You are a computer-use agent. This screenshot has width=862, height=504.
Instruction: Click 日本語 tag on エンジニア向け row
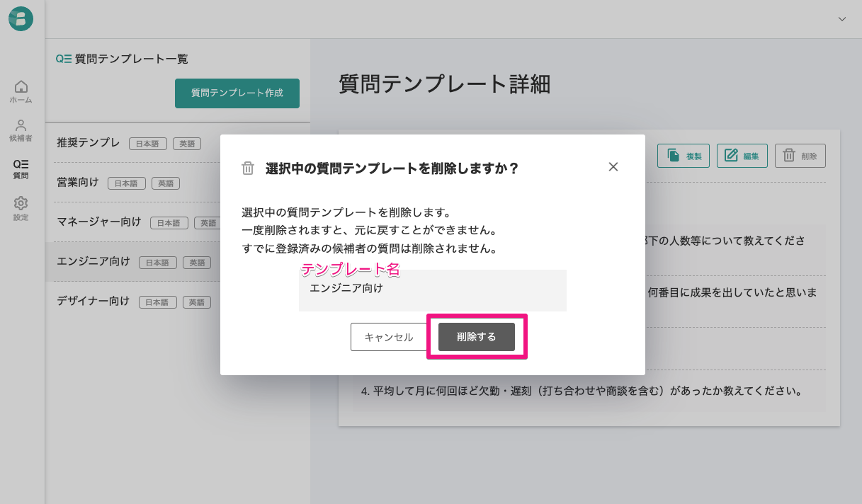pyautogui.click(x=158, y=263)
